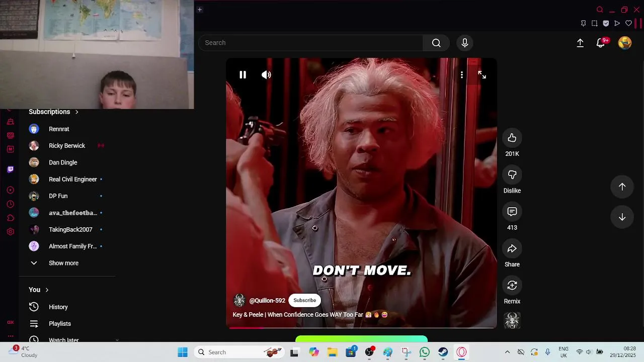Share this Short

click(x=512, y=248)
